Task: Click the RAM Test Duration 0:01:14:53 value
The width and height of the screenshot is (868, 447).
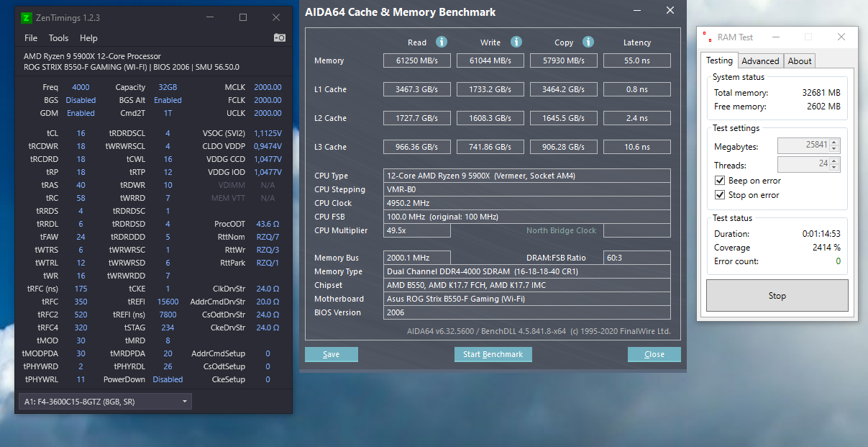Action: 821,234
